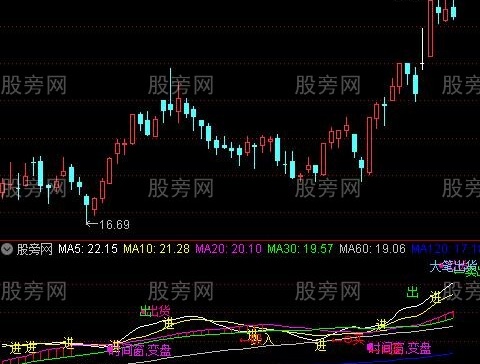
Task: Select the MA20: 20.10 value
Action: 229,249
